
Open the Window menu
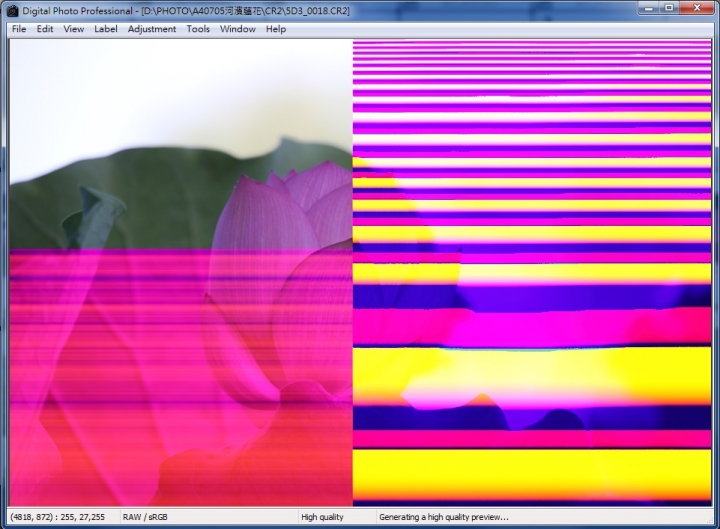click(x=237, y=29)
